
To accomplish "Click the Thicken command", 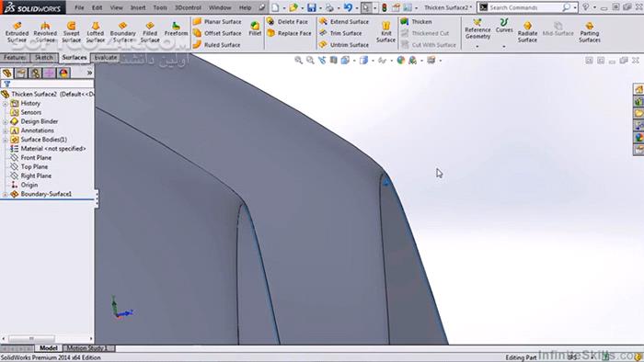I will click(x=416, y=21).
